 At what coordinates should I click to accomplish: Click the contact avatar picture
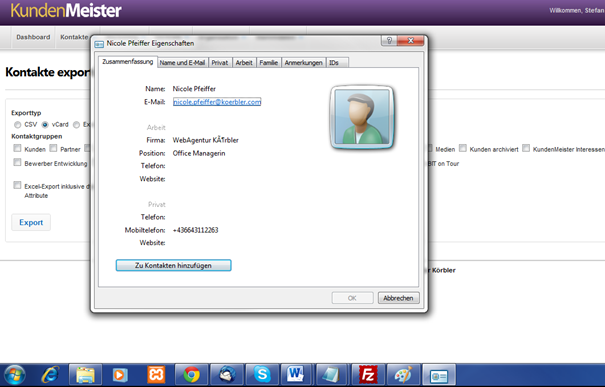(x=362, y=117)
